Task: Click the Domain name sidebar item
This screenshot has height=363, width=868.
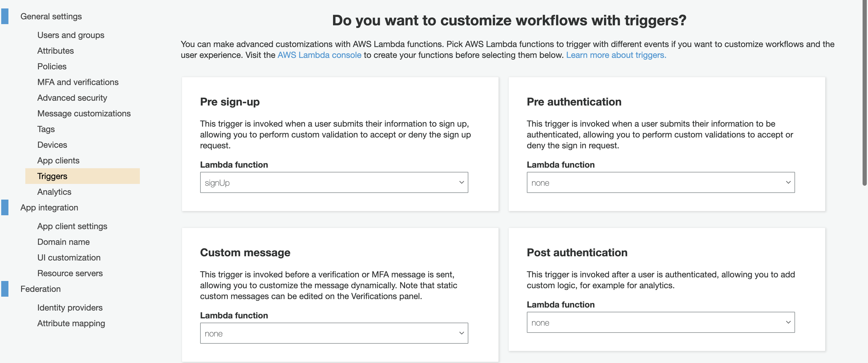Action: click(63, 241)
